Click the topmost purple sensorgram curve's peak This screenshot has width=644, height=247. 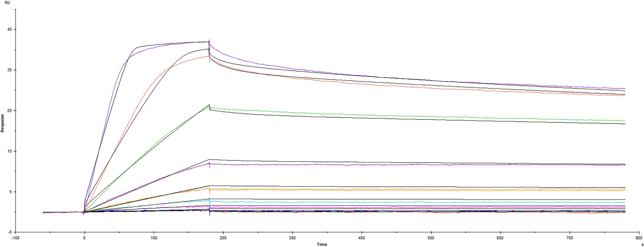[209, 42]
